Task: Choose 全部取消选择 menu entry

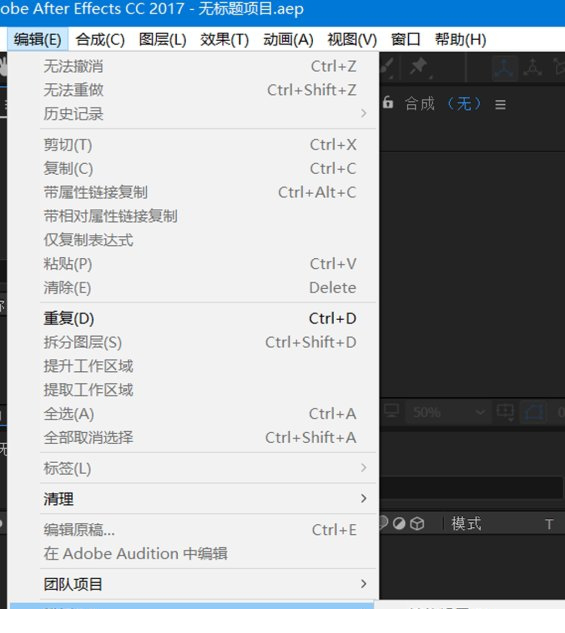Action: click(193, 438)
